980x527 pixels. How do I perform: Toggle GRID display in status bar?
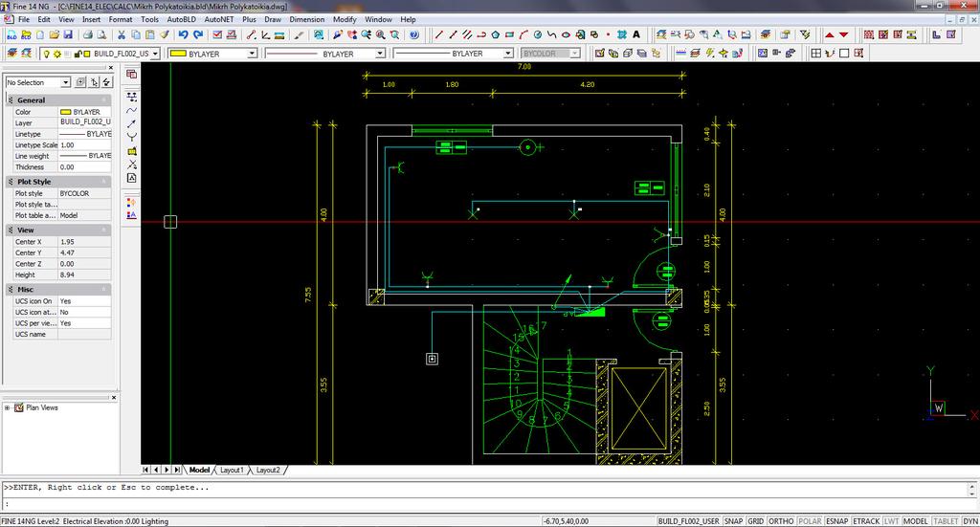click(x=756, y=520)
